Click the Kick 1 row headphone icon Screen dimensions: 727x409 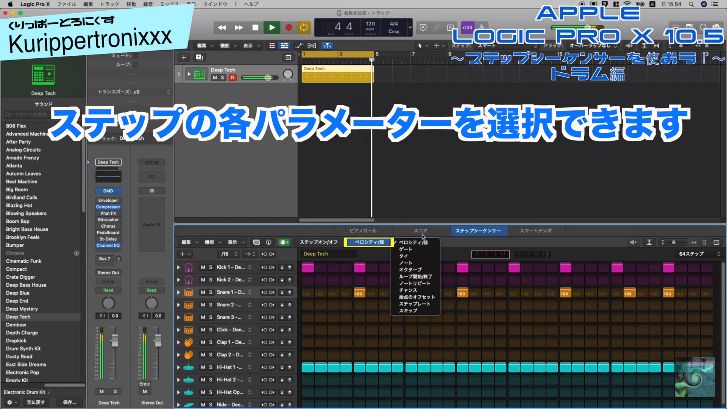(188, 268)
